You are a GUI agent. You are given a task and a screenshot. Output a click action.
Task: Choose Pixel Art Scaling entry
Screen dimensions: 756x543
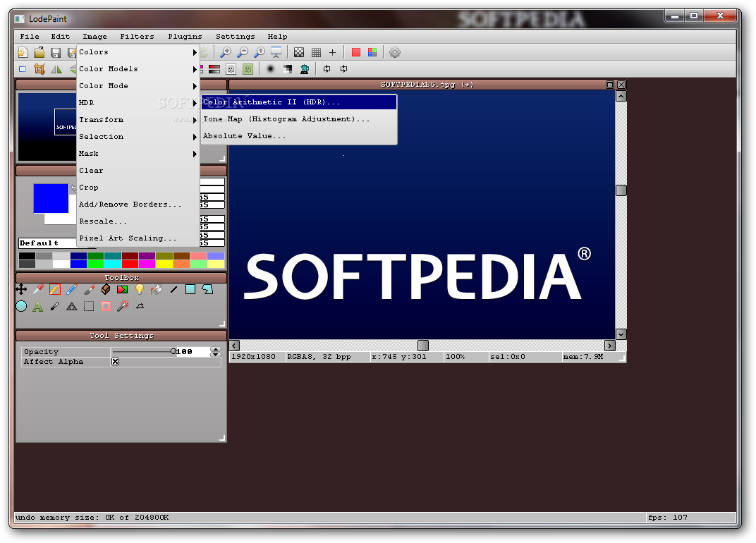[138, 238]
